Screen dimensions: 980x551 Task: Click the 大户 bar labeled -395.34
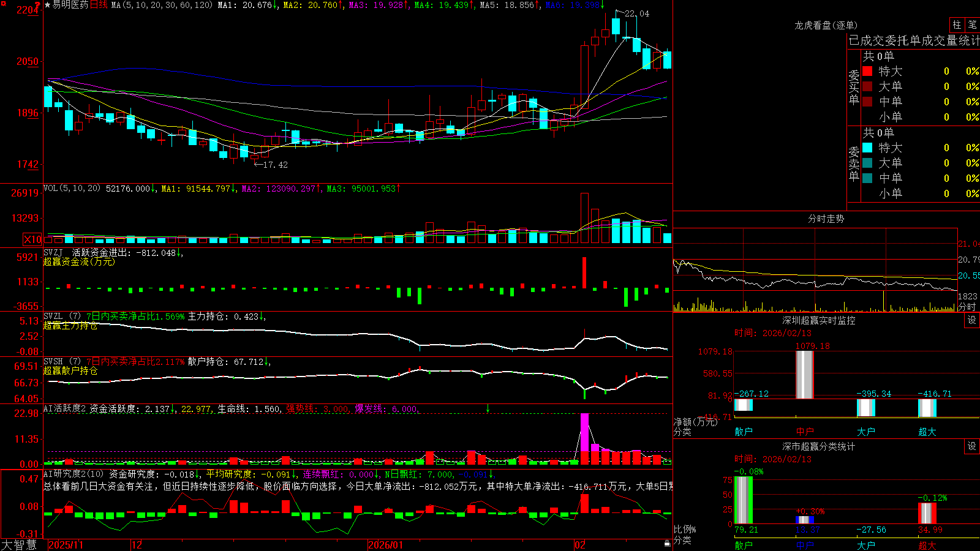coord(866,408)
